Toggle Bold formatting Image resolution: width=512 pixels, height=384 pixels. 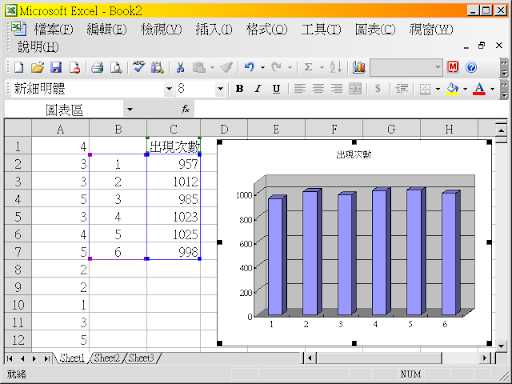pyautogui.click(x=239, y=89)
